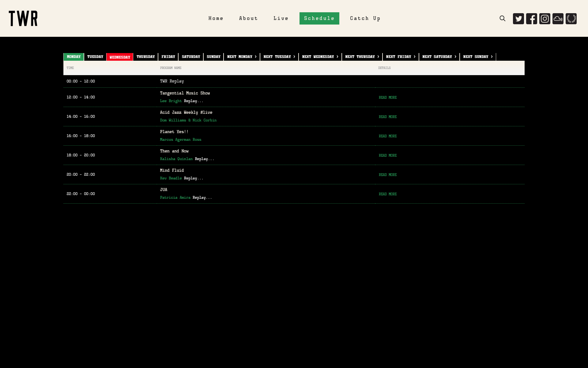Open the site search
Screen dimensions: 588x368
click(502, 18)
